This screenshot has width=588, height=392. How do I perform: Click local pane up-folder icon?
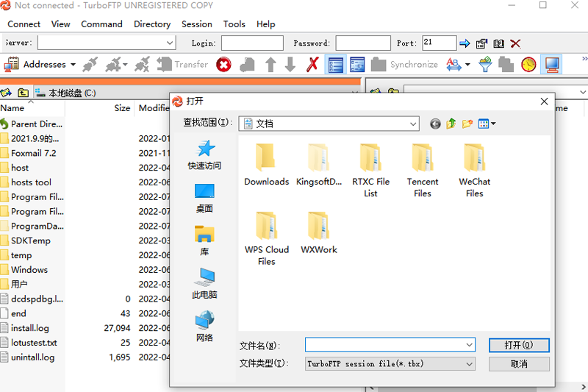coord(24,92)
